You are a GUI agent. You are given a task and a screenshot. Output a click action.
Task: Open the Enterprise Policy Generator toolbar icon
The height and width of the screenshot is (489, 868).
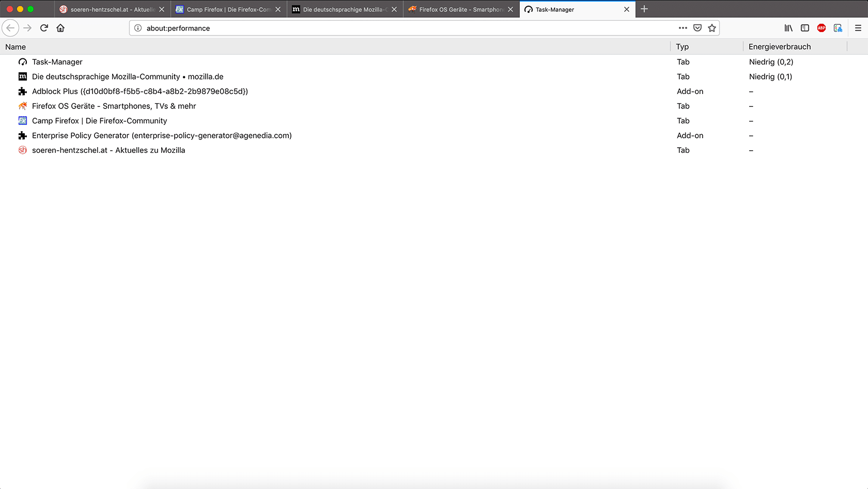coord(838,28)
